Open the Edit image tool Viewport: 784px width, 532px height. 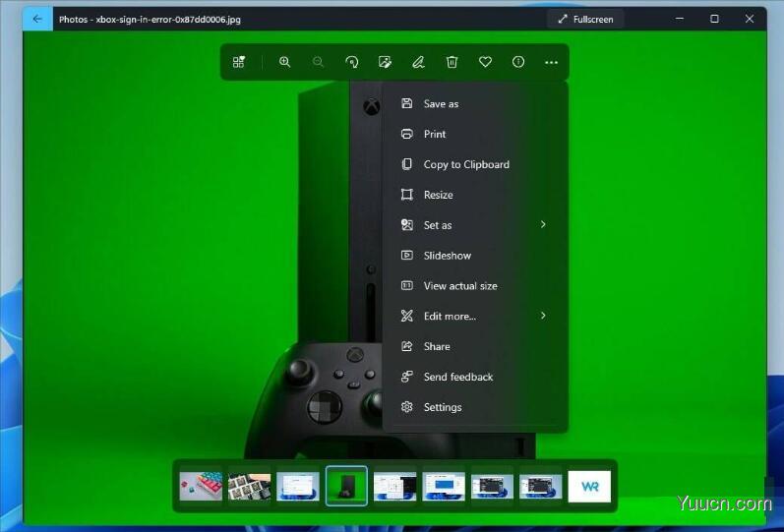(x=386, y=62)
